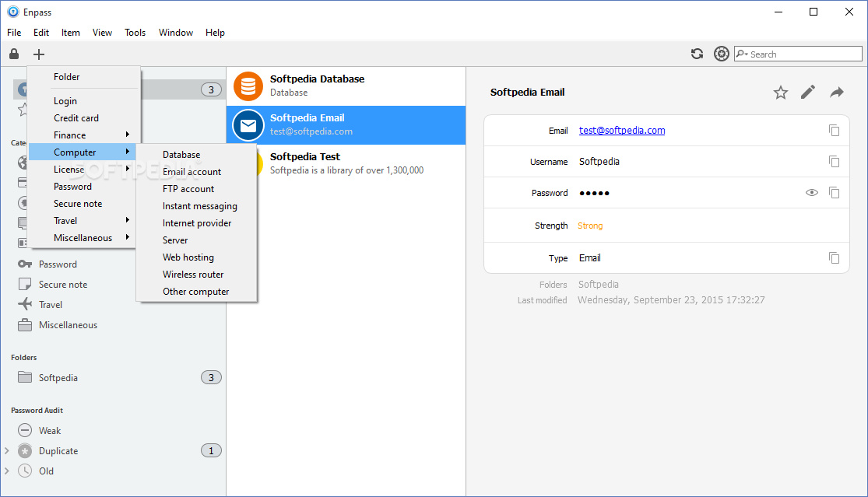Choose Secure note from the add menu
This screenshot has height=497, width=868.
coord(83,204)
